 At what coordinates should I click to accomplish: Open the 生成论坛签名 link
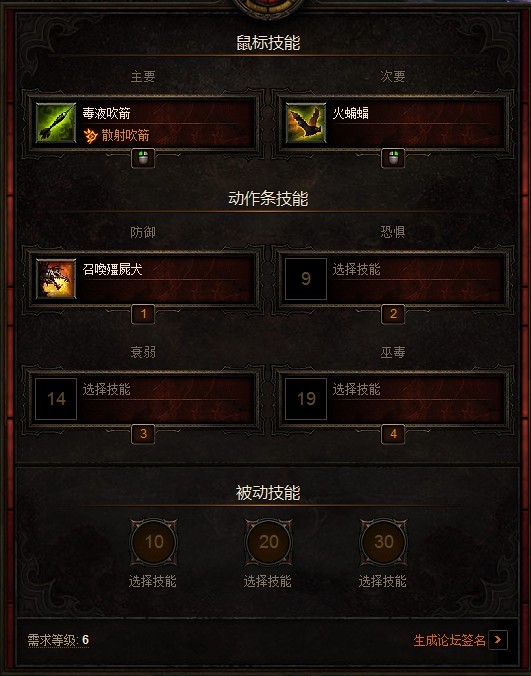click(x=450, y=640)
